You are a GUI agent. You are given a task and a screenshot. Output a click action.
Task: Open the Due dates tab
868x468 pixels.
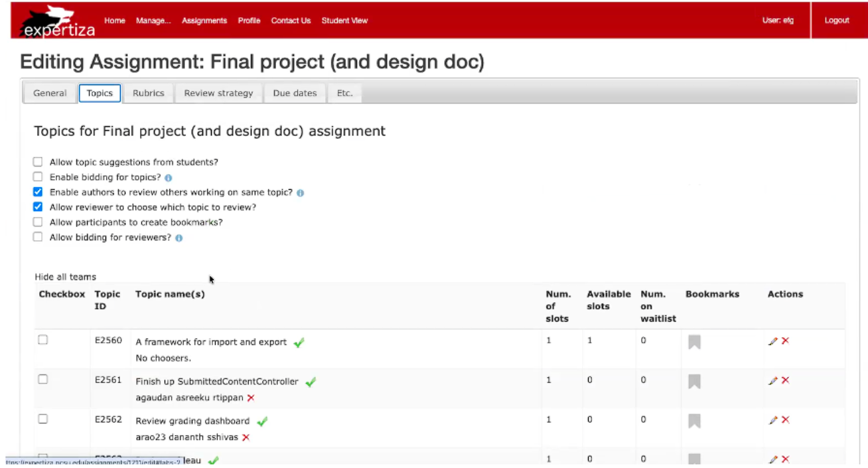[x=295, y=93]
